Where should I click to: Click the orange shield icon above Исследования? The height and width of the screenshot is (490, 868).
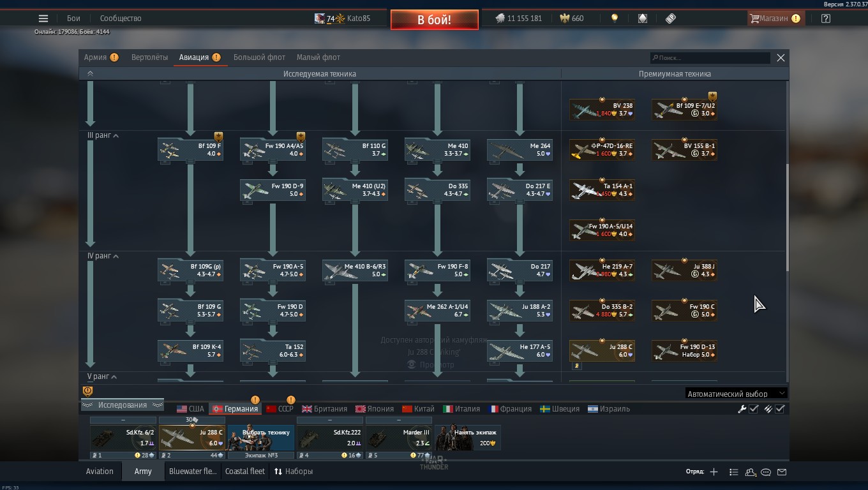pyautogui.click(x=88, y=391)
